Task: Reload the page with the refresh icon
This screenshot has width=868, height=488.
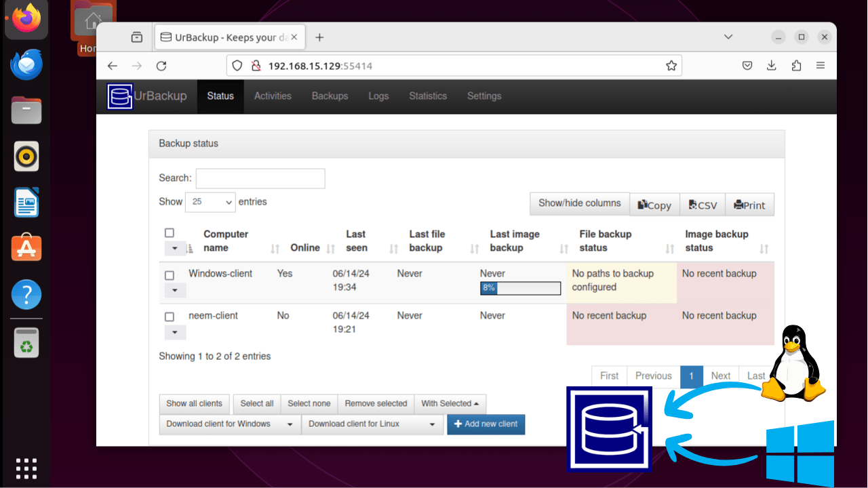Action: [x=161, y=65]
